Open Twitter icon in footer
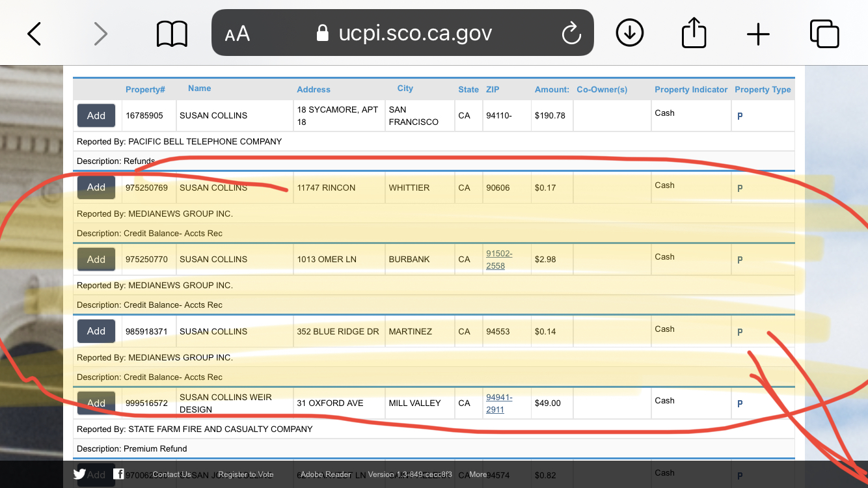 [x=79, y=474]
